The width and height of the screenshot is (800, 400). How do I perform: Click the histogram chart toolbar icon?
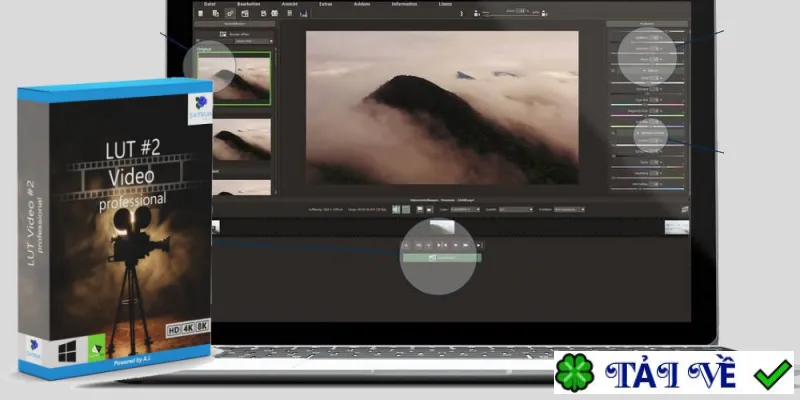pyautogui.click(x=303, y=14)
